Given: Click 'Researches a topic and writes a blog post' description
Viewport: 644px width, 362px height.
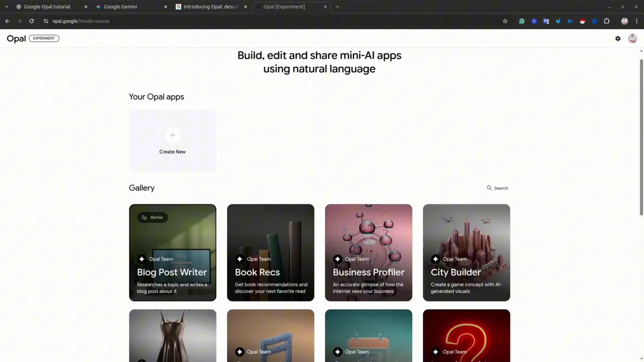Looking at the screenshot, I should (x=172, y=288).
